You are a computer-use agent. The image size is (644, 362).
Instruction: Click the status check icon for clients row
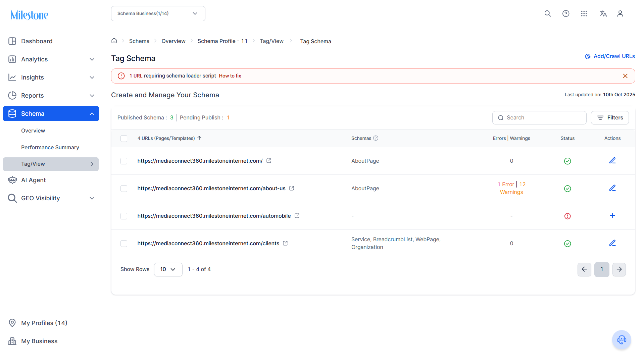point(567,244)
